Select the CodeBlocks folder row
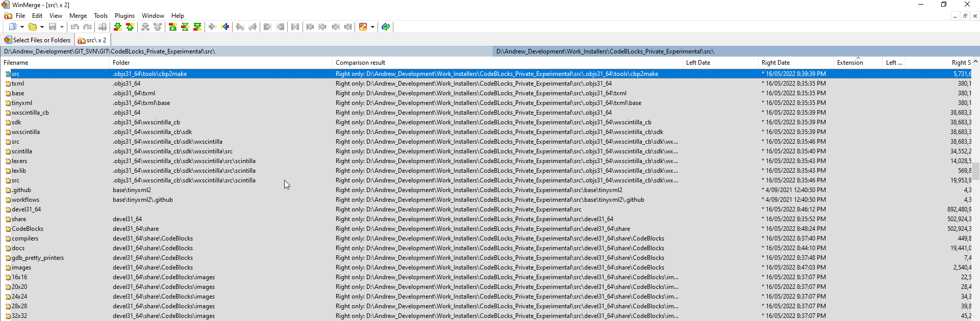The height and width of the screenshot is (321, 980). point(487,229)
